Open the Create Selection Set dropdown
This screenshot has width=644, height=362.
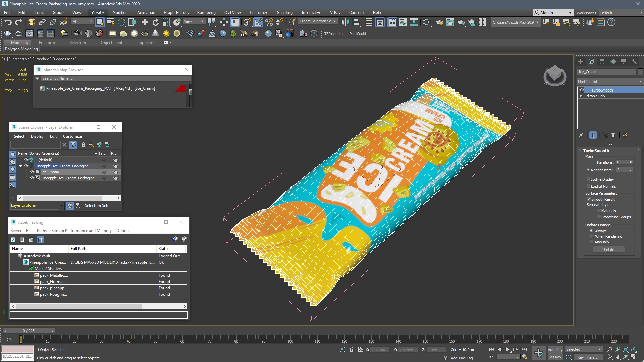coord(317,21)
